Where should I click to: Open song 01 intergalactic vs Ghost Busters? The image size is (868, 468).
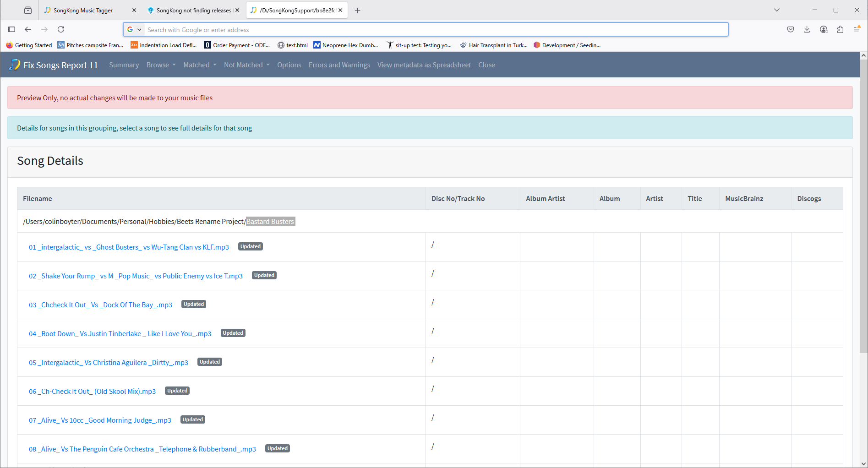(x=129, y=247)
